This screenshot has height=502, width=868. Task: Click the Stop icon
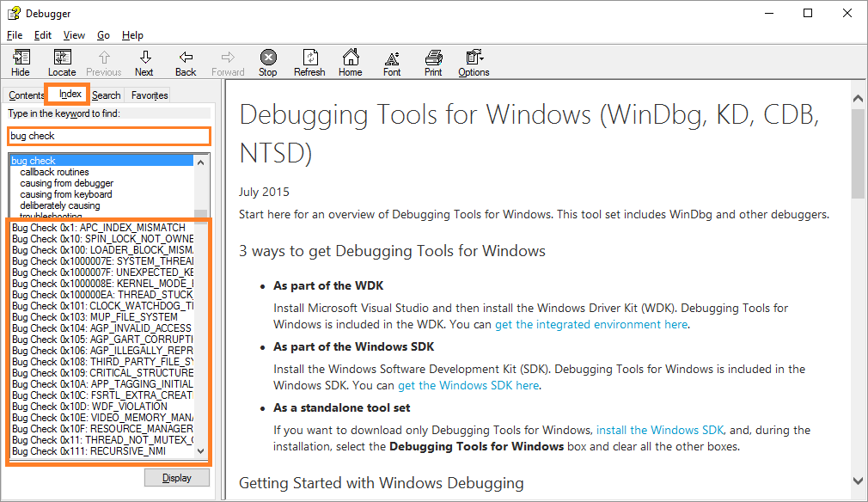pos(268,57)
